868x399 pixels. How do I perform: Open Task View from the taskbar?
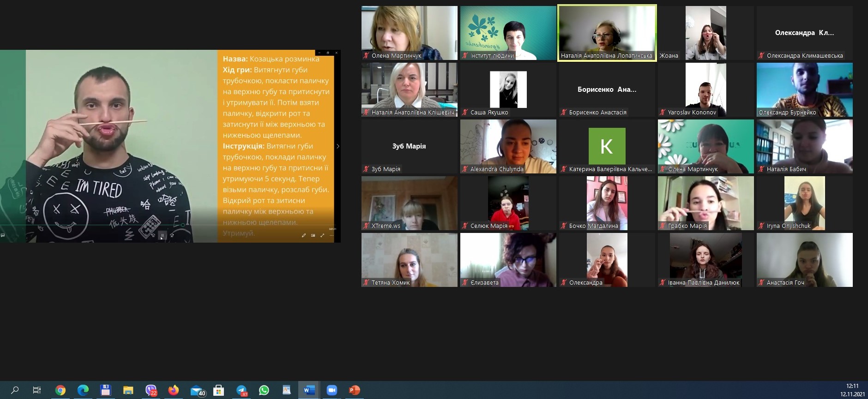[37, 390]
